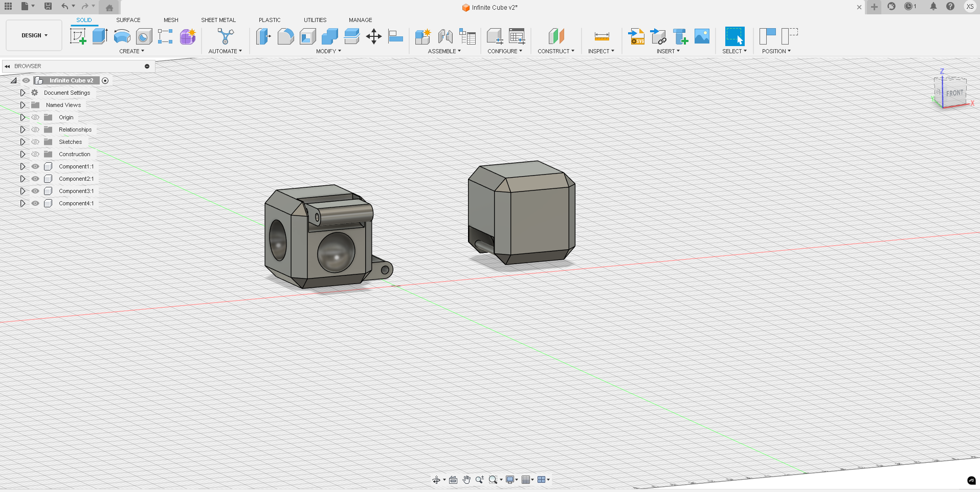This screenshot has width=980, height=492.
Task: Select the Insert Canvas image tool
Action: [702, 36]
